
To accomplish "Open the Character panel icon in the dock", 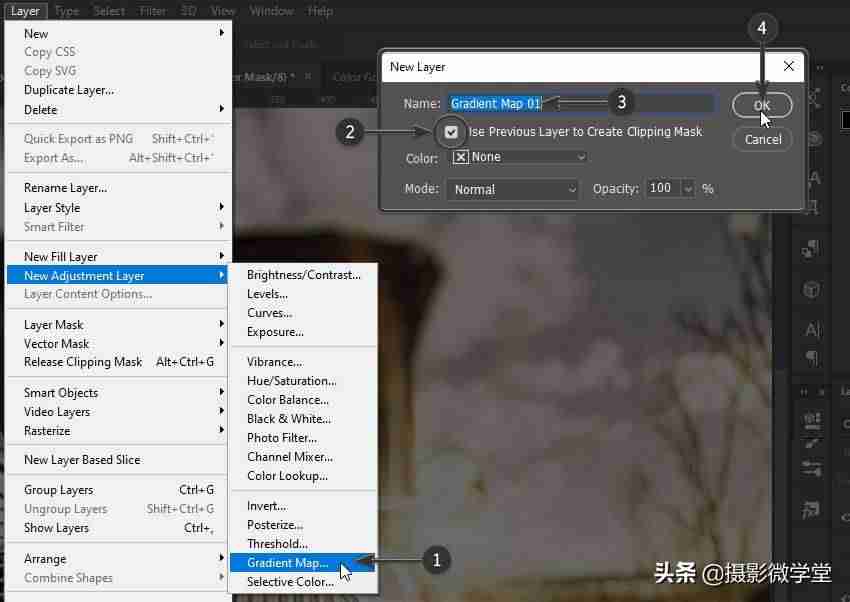I will [x=812, y=329].
